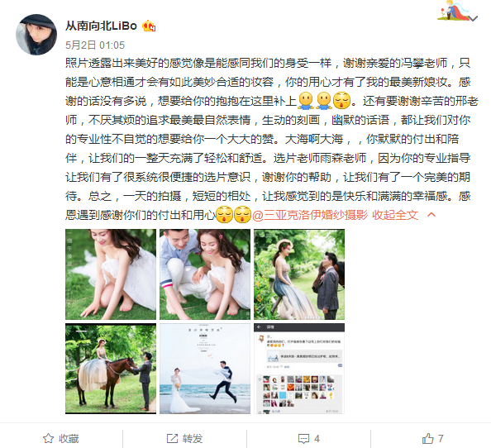
Task: Click the little prince decoration icon
Action: pos(454,10)
